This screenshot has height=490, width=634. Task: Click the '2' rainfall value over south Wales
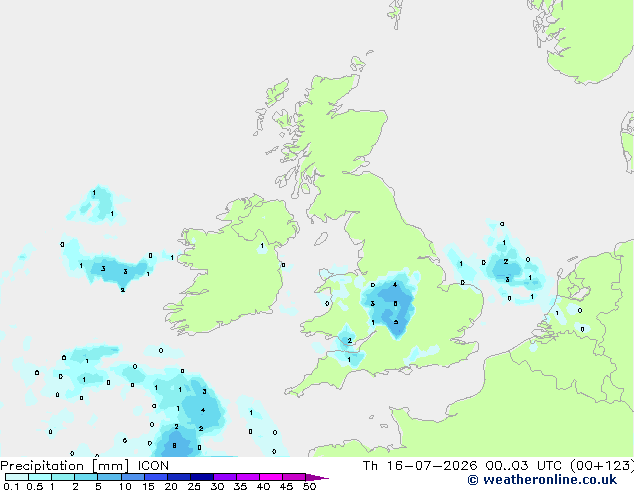pos(350,341)
